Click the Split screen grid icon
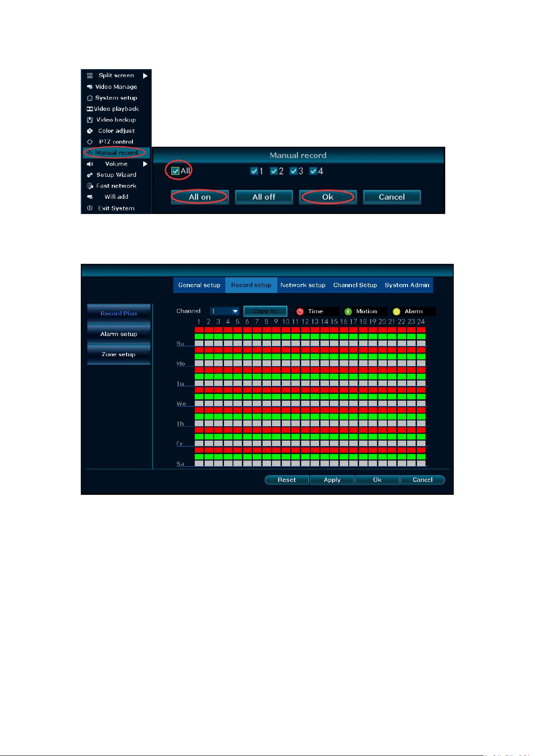The width and height of the screenshot is (535, 756). (x=90, y=75)
